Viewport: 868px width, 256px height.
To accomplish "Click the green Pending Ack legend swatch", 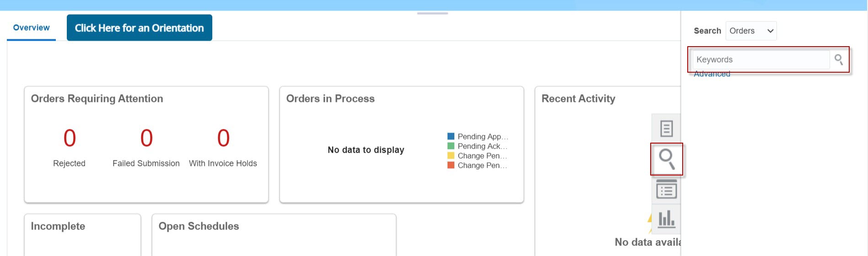I will pyautogui.click(x=451, y=146).
